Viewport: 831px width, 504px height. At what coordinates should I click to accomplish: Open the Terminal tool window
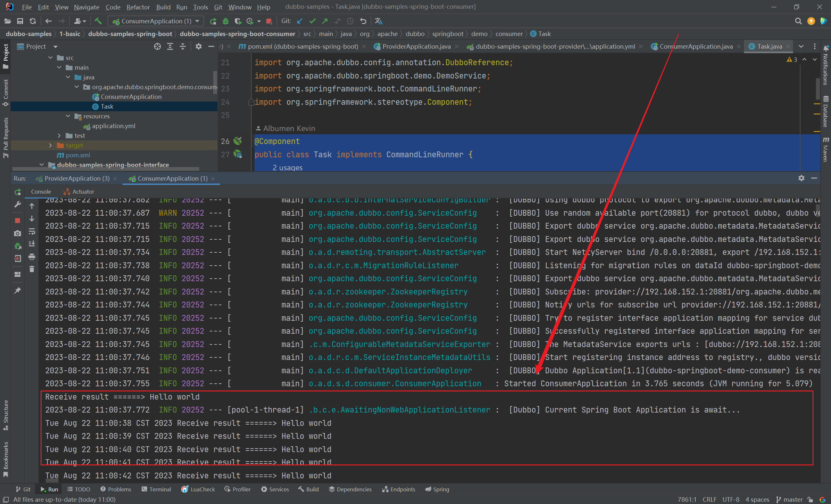click(156, 489)
